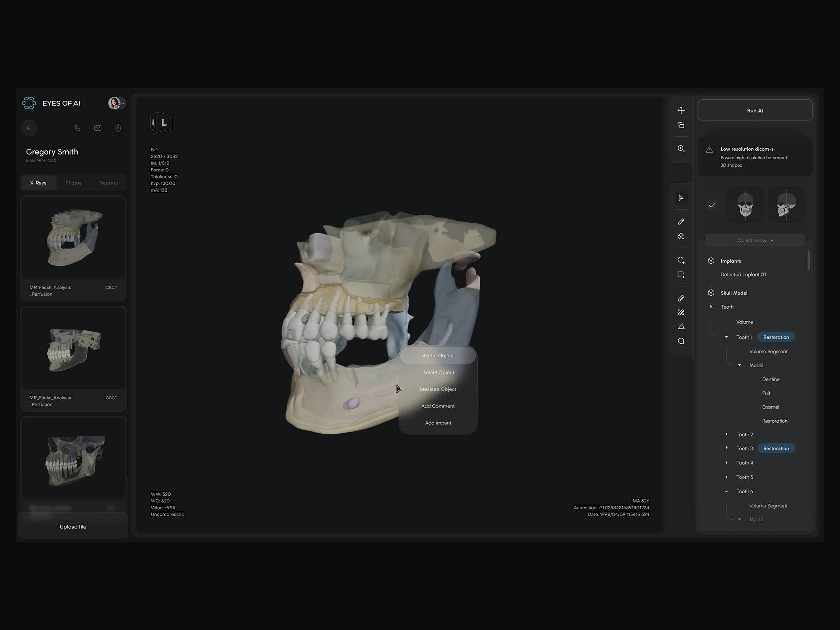
Task: Open the second MR_Facial_Analysis CBCT thumbnail
Action: (x=73, y=349)
